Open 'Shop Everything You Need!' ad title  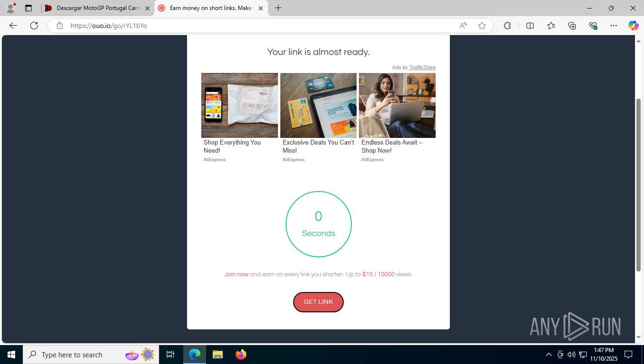click(232, 146)
